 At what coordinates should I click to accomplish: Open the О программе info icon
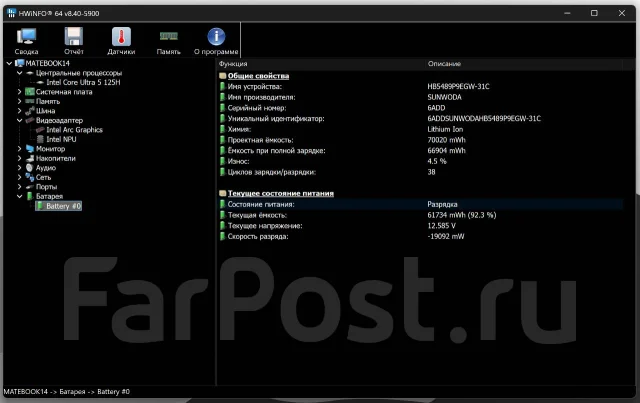pyautogui.click(x=216, y=37)
